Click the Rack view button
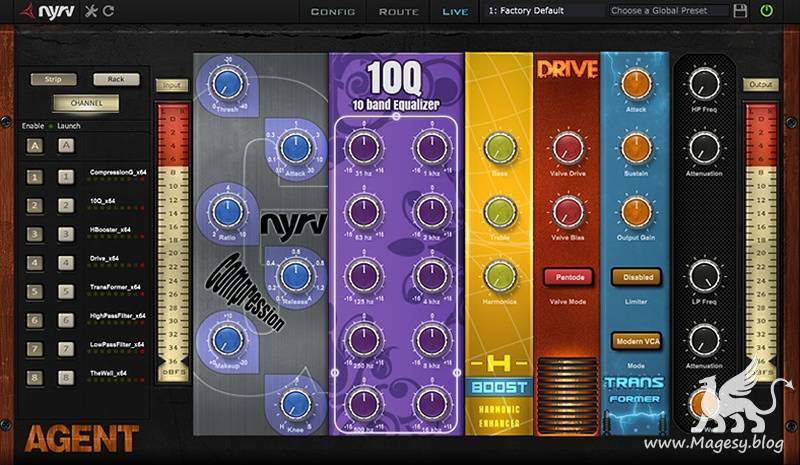The image size is (800, 465). click(x=116, y=79)
